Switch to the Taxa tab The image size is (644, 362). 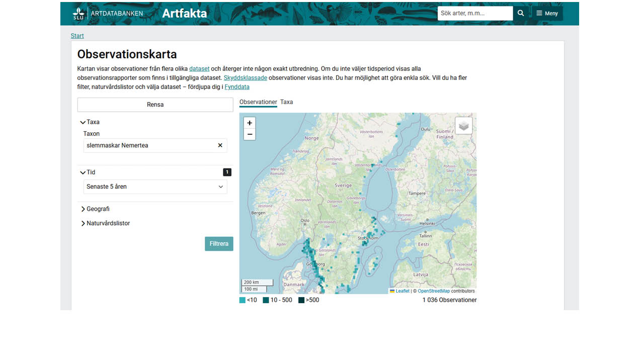[x=286, y=102]
